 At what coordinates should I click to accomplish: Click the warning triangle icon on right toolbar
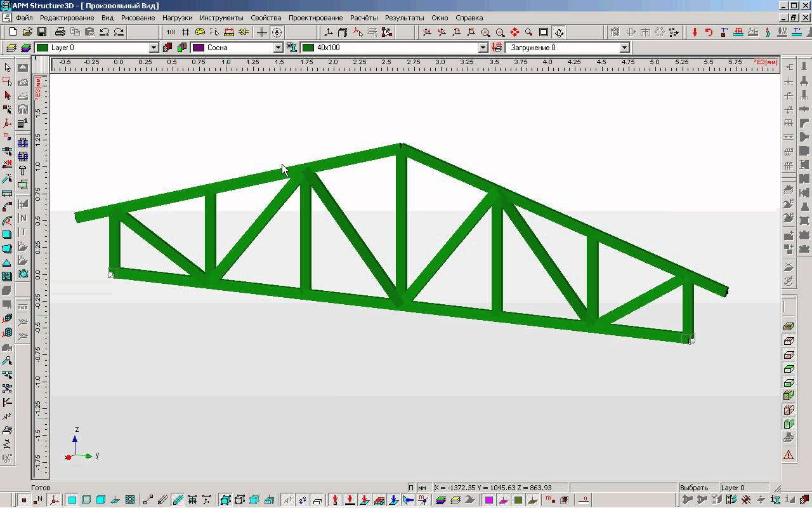[789, 455]
